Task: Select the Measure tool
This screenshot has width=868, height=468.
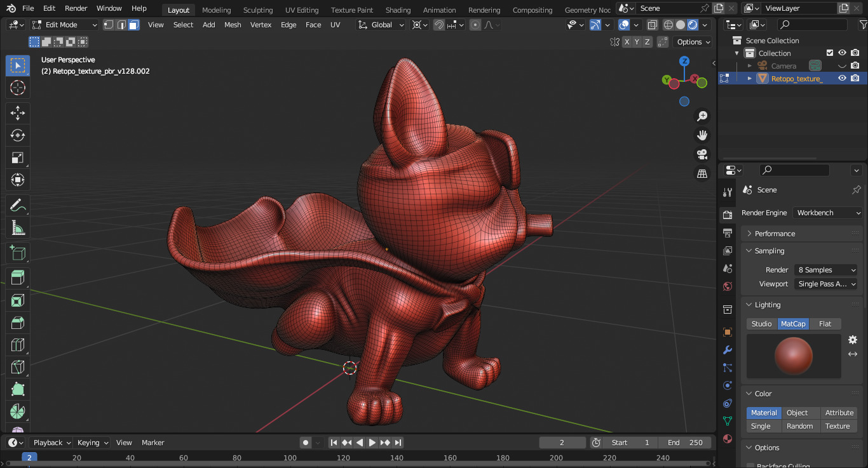Action: (18, 227)
